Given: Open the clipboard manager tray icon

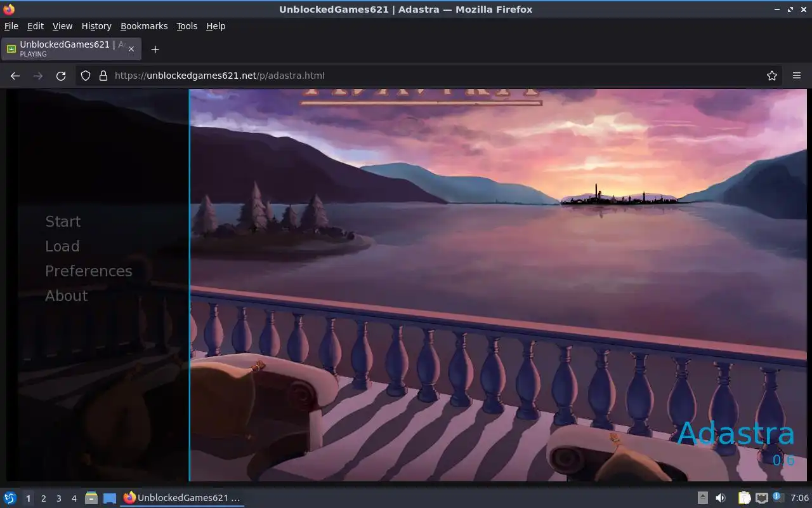Looking at the screenshot, I should 744,498.
